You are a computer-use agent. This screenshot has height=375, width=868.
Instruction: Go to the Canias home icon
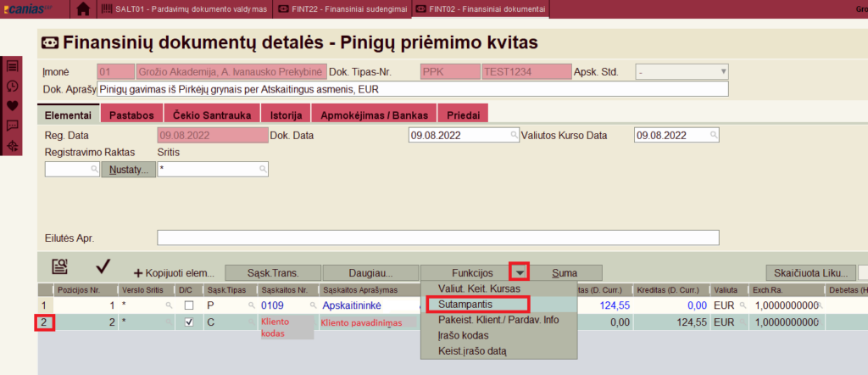click(83, 9)
